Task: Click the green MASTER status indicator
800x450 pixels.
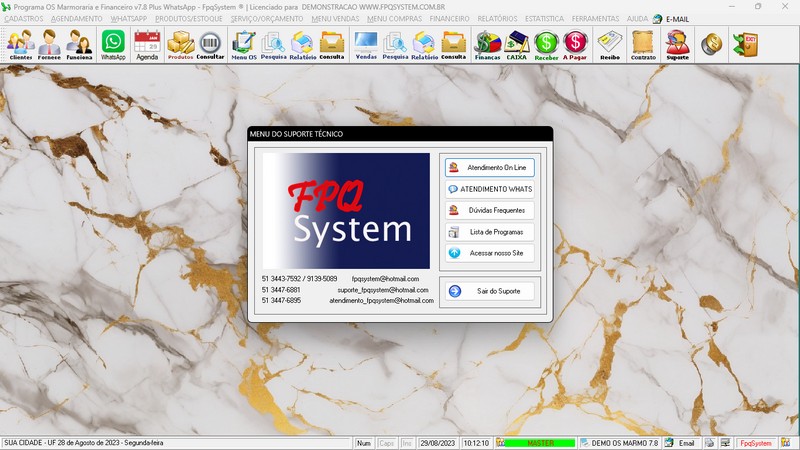Action: pyautogui.click(x=540, y=443)
